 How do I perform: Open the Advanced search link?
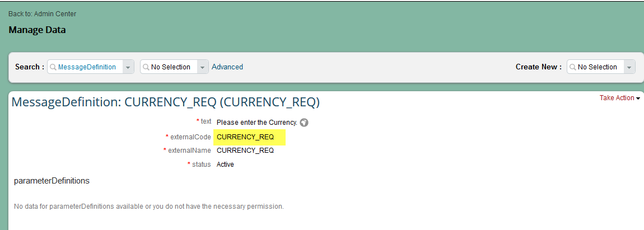227,67
